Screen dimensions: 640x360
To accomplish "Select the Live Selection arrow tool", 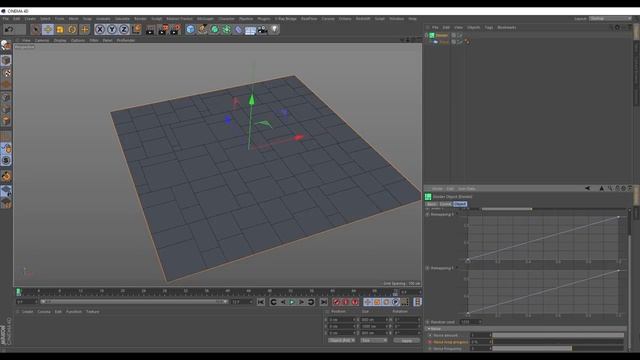I will (36, 29).
